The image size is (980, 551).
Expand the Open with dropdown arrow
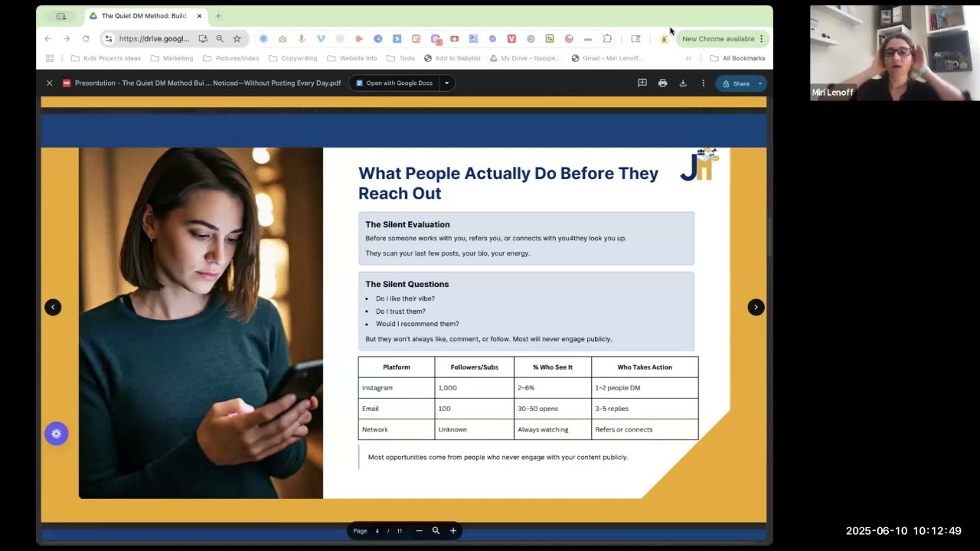[x=446, y=83]
